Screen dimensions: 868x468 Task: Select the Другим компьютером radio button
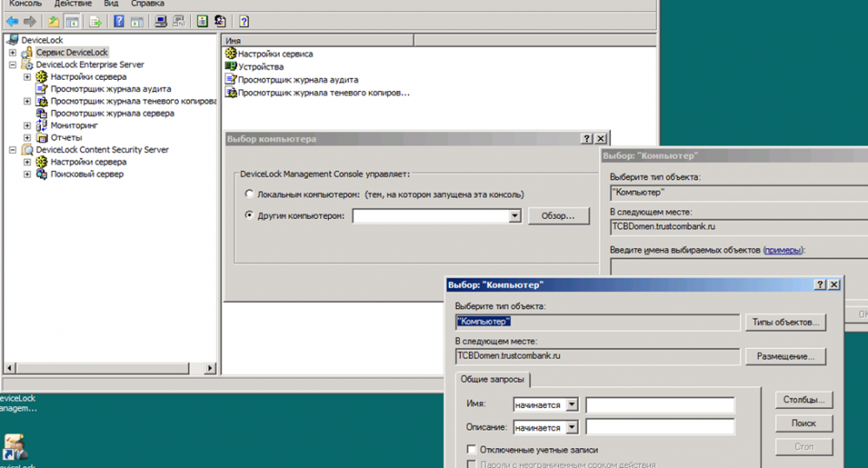click(x=249, y=214)
